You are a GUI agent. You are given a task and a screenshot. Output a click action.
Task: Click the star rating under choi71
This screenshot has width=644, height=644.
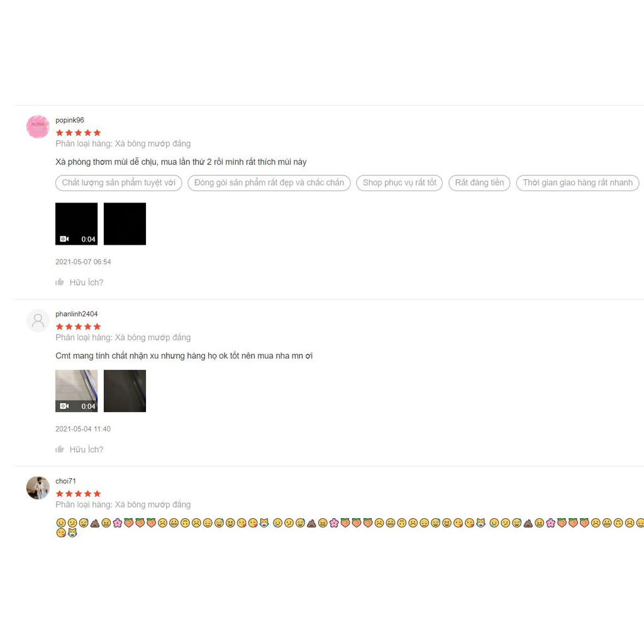point(78,494)
